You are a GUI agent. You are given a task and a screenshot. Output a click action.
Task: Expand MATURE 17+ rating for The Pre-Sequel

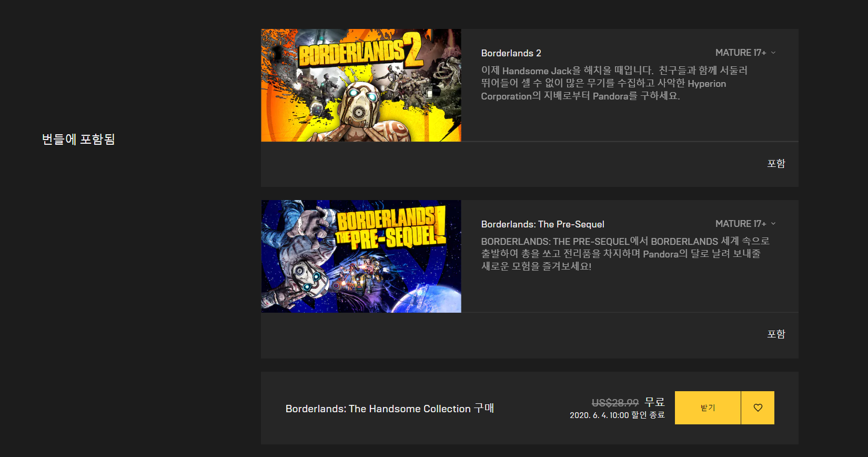(x=745, y=224)
